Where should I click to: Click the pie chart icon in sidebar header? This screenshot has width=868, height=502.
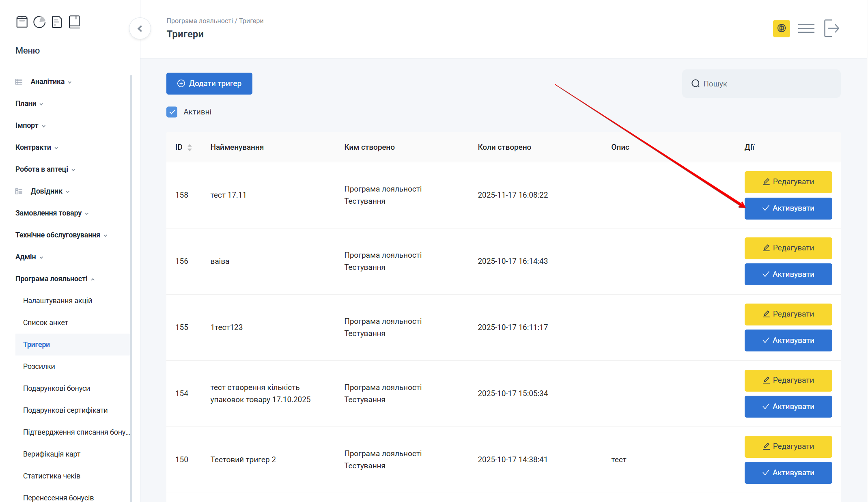(x=39, y=22)
